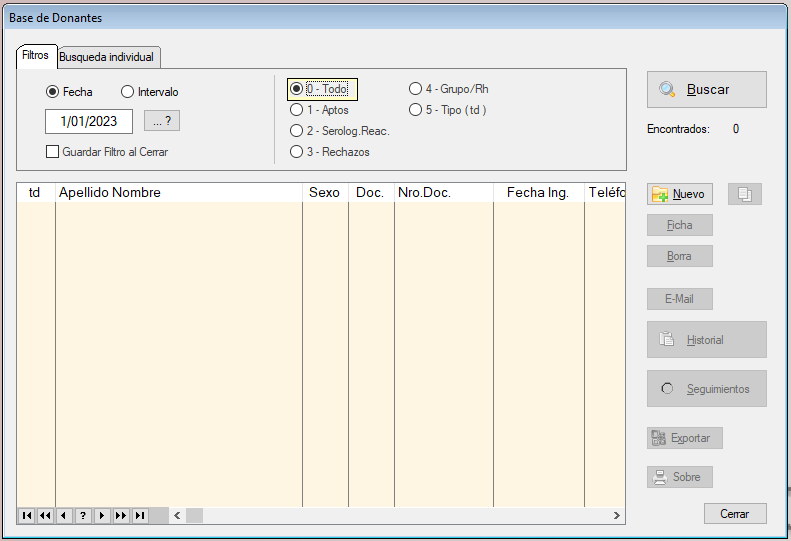Click the Fecha Ing. column header
791x541 pixels.
coord(538,193)
